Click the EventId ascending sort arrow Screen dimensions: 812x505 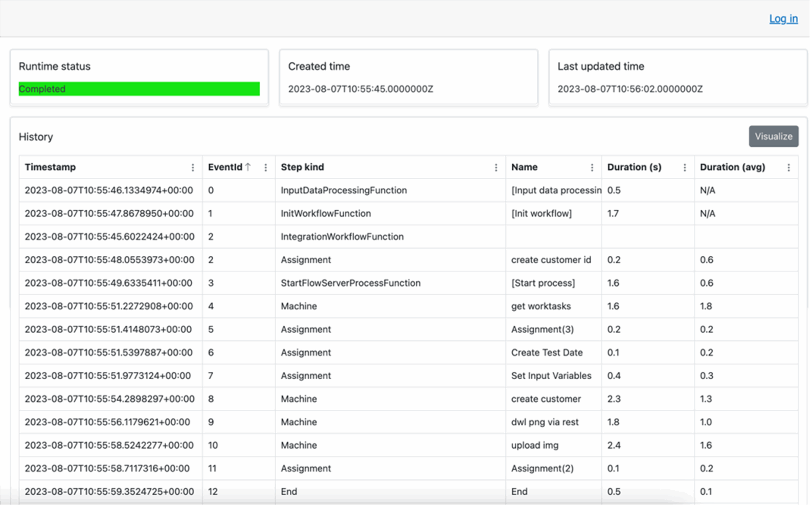248,167
